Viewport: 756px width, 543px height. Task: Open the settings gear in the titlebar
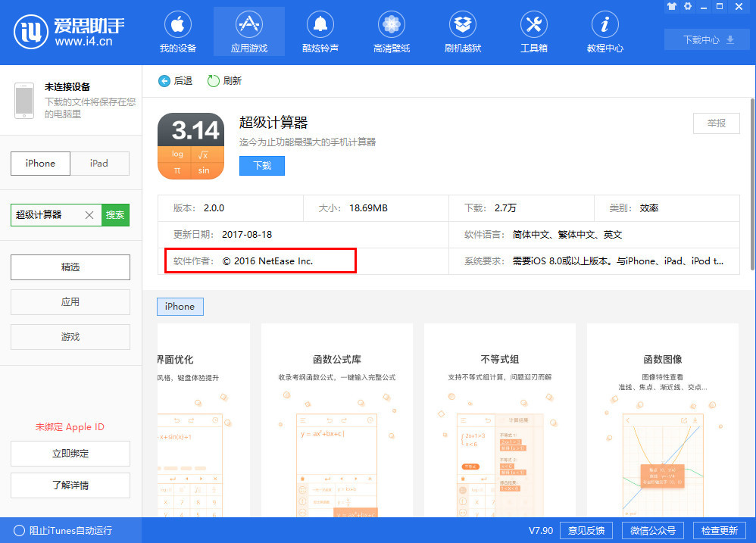pos(687,7)
